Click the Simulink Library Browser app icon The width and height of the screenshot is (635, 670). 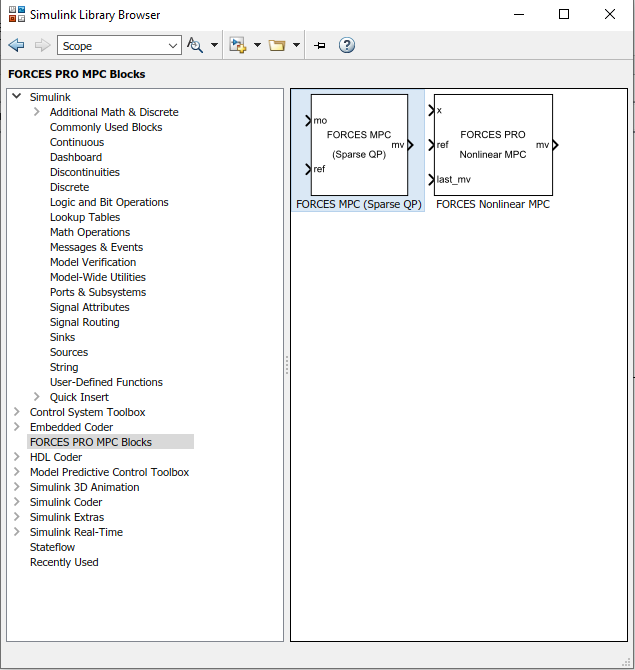[x=17, y=14]
